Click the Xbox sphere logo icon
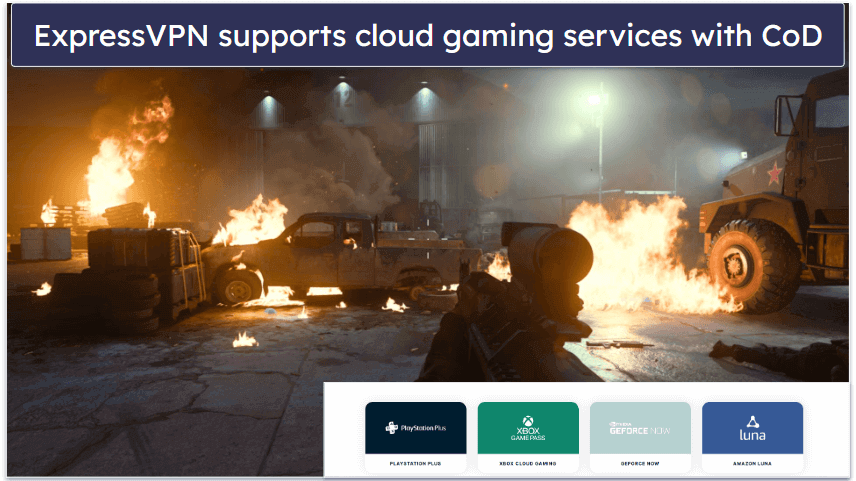 [528, 421]
